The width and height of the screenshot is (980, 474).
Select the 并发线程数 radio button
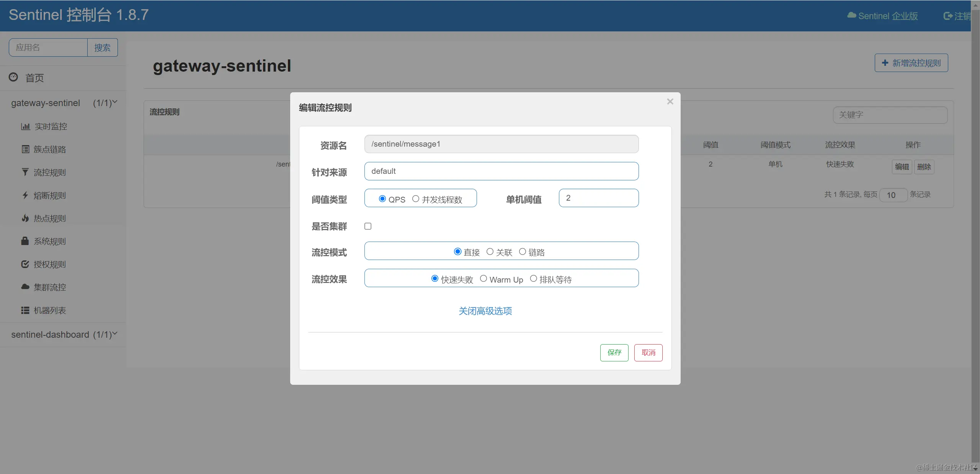[416, 199]
